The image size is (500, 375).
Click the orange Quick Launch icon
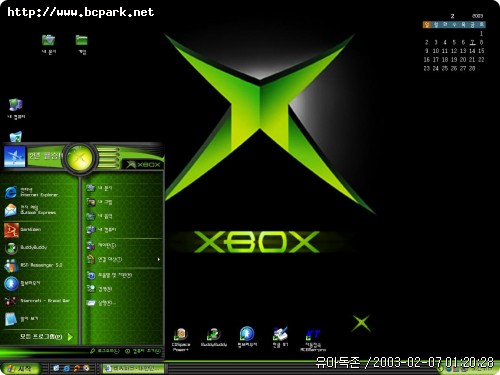[x=77, y=368]
